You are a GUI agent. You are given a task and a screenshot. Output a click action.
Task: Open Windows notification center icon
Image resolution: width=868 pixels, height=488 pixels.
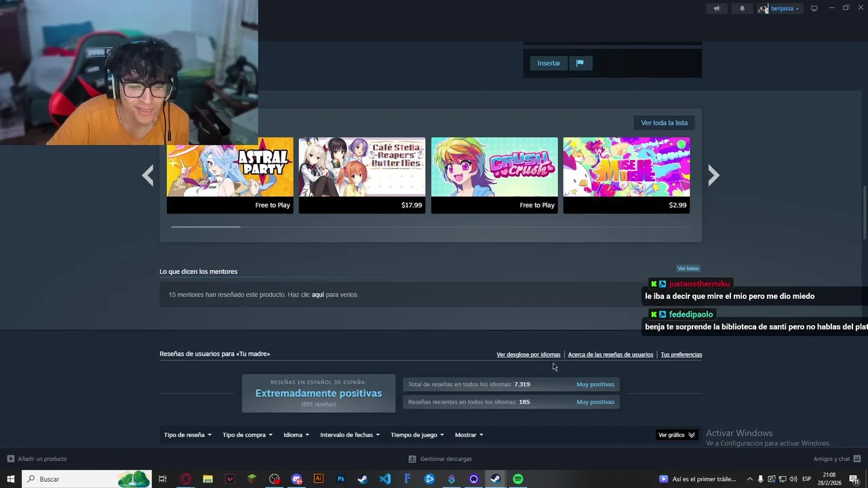click(854, 479)
